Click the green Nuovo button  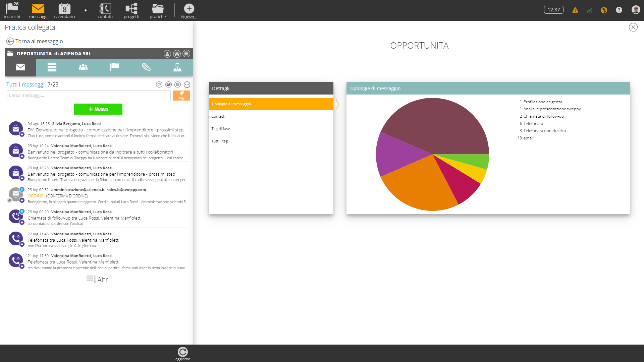[x=98, y=109]
